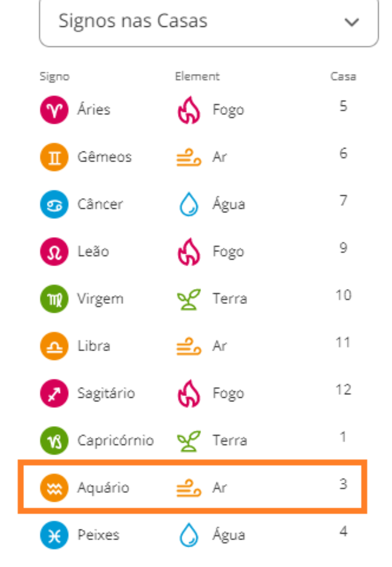
Task: Click the Fogo flame icon beside Leão
Action: pyautogui.click(x=188, y=252)
